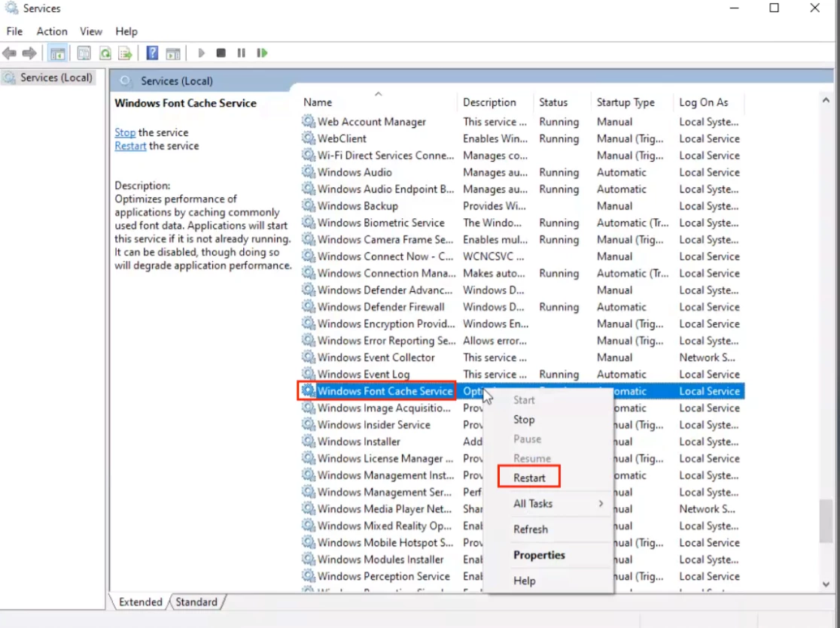840x628 pixels.
Task: Select the Windows Font Cache Service row
Action: (x=522, y=391)
